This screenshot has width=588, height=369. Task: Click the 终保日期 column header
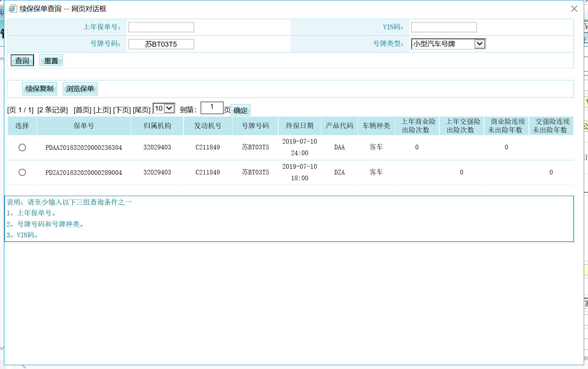(299, 126)
